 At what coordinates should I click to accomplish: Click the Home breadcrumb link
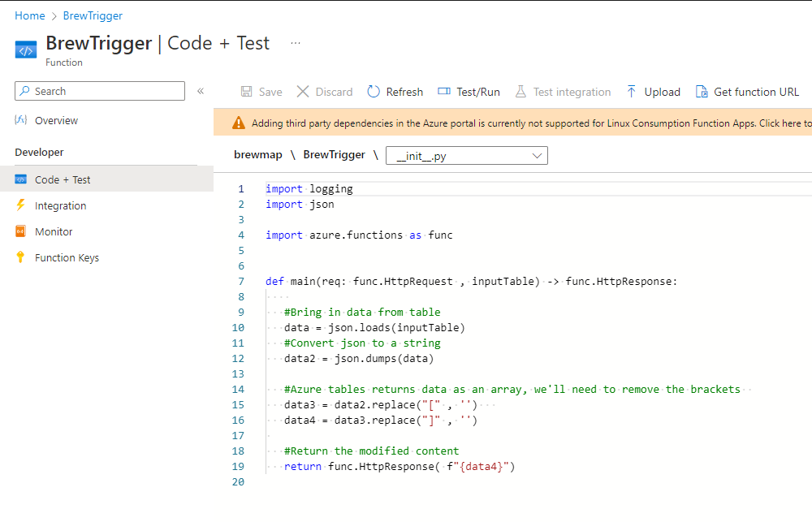click(x=30, y=15)
